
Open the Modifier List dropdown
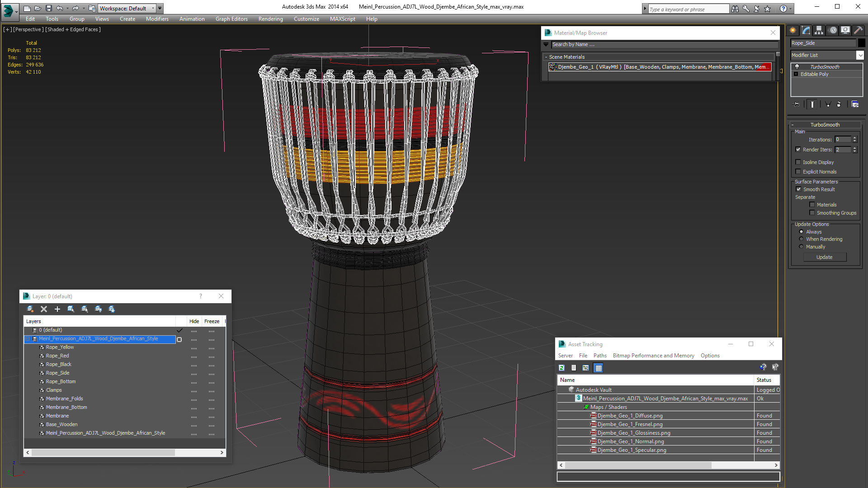(x=859, y=55)
